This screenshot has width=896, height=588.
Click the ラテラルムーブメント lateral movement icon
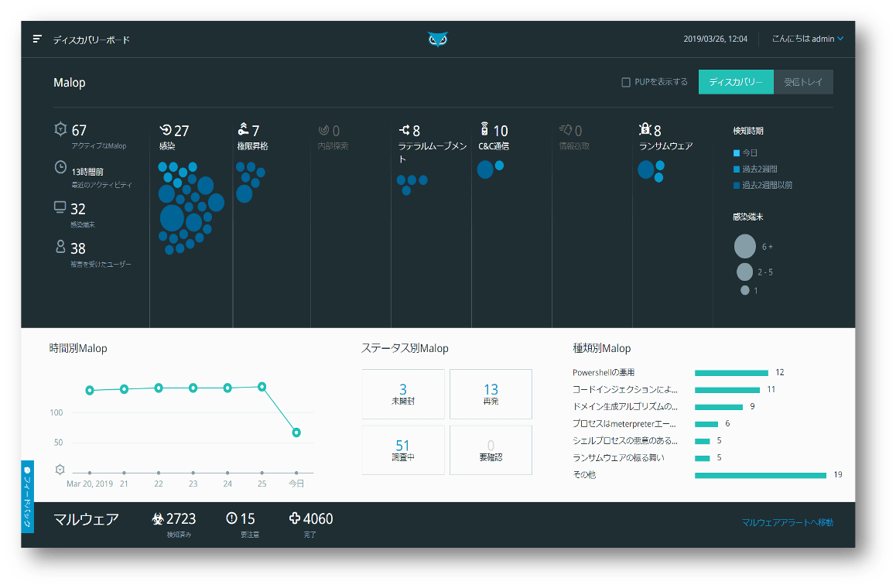(404, 130)
